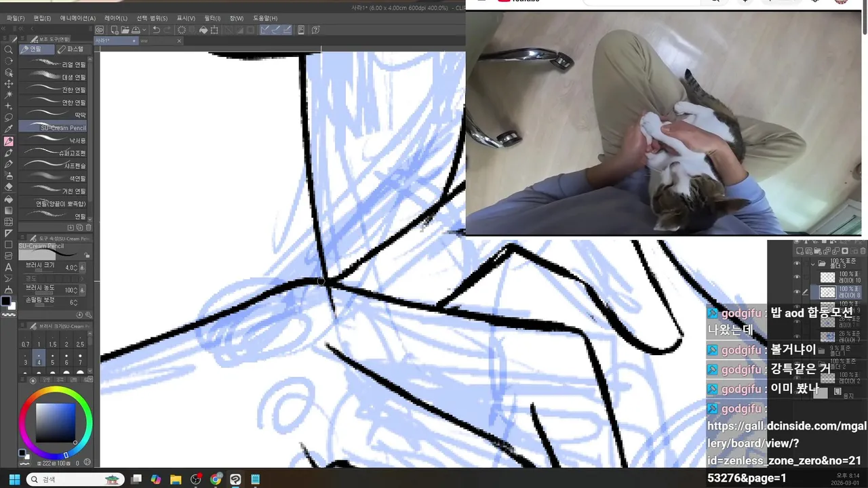Image resolution: width=868 pixels, height=488 pixels.
Task: Open brush size 브러시 크기 dynamics button
Action: [x=82, y=268]
